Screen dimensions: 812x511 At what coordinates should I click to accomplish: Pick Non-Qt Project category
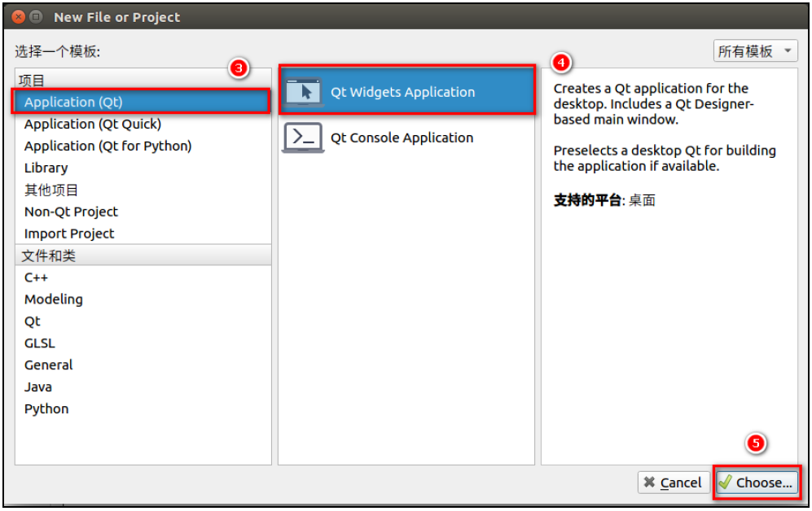point(143,212)
